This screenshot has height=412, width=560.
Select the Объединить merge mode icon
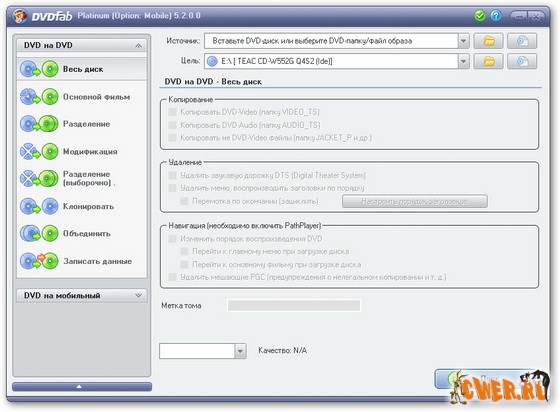click(x=39, y=233)
